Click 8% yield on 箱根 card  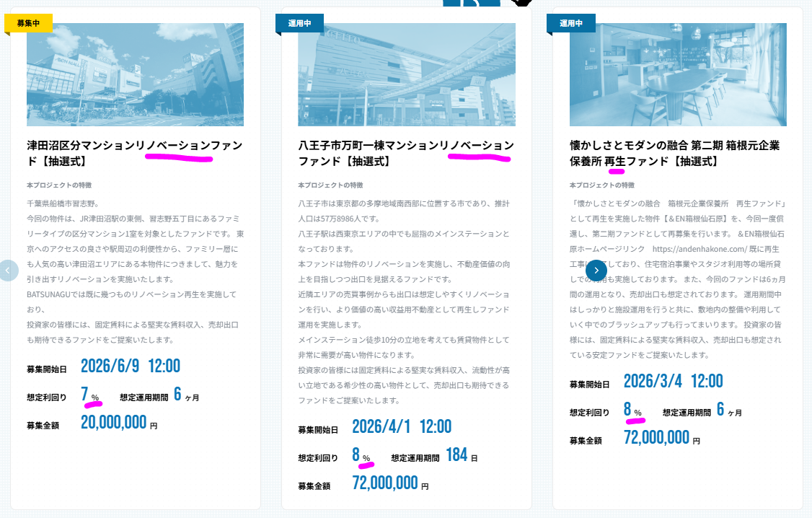(x=632, y=410)
